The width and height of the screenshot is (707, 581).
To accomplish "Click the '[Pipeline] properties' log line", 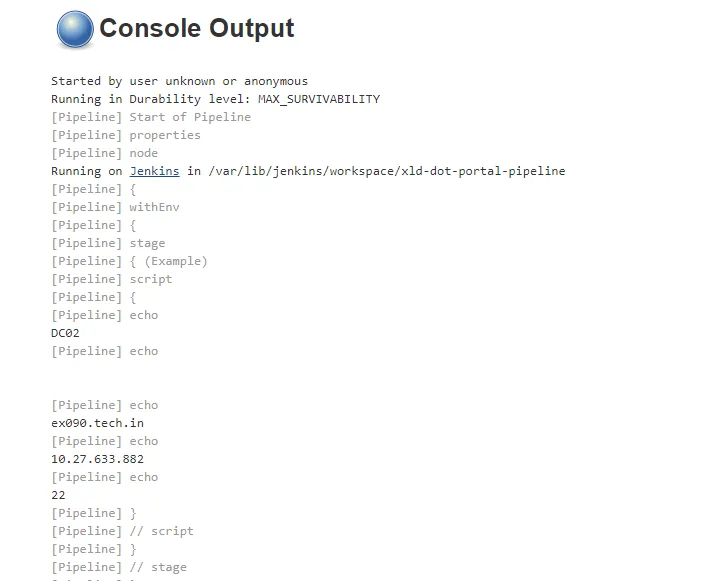I will 126,135.
